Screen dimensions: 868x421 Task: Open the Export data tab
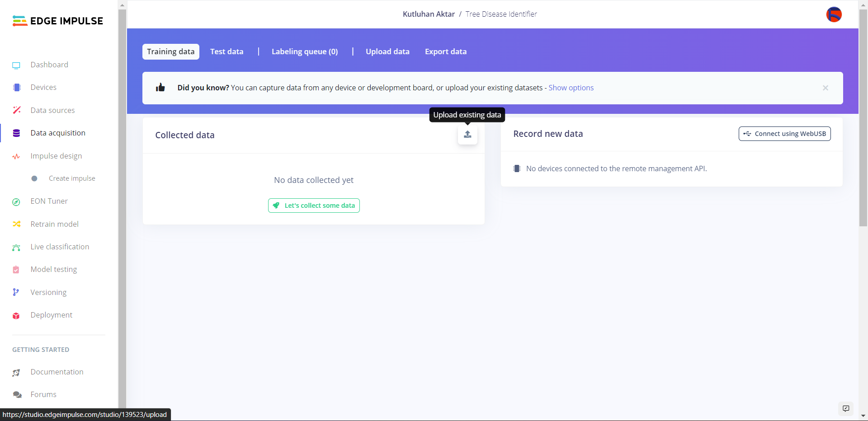tap(445, 51)
